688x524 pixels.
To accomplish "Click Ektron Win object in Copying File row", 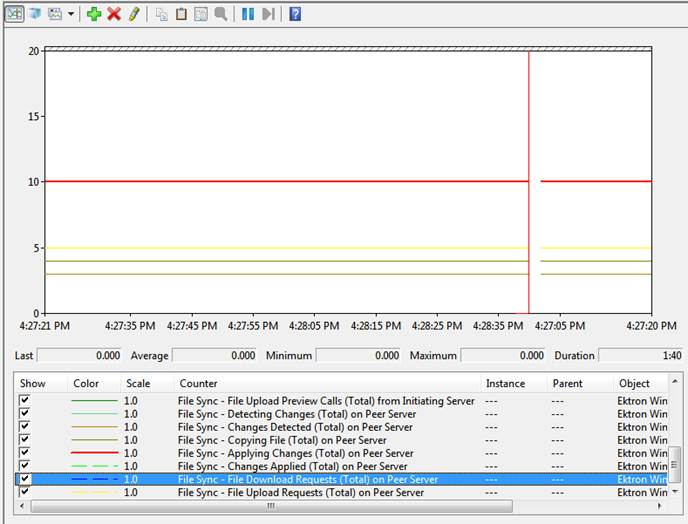I will point(642,440).
